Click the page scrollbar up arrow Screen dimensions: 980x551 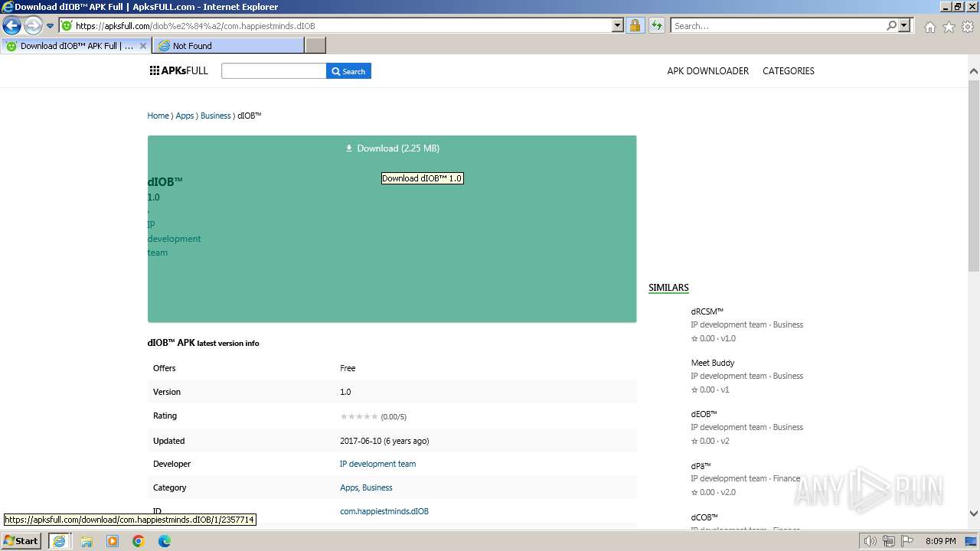tap(974, 71)
